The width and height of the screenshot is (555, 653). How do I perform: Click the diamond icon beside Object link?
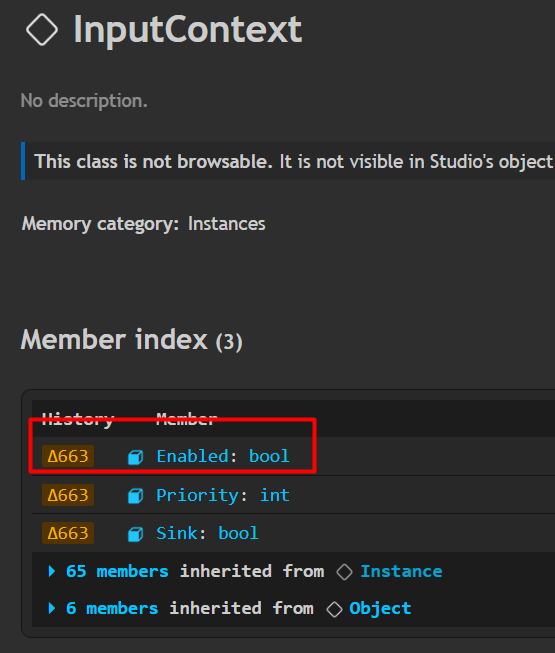(x=334, y=609)
